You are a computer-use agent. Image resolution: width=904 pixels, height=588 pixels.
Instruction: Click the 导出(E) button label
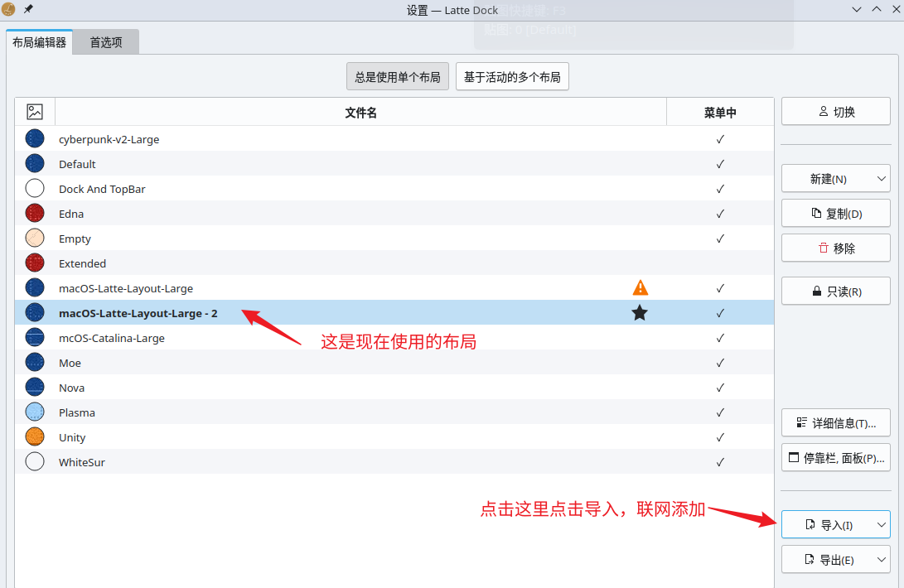pos(836,560)
